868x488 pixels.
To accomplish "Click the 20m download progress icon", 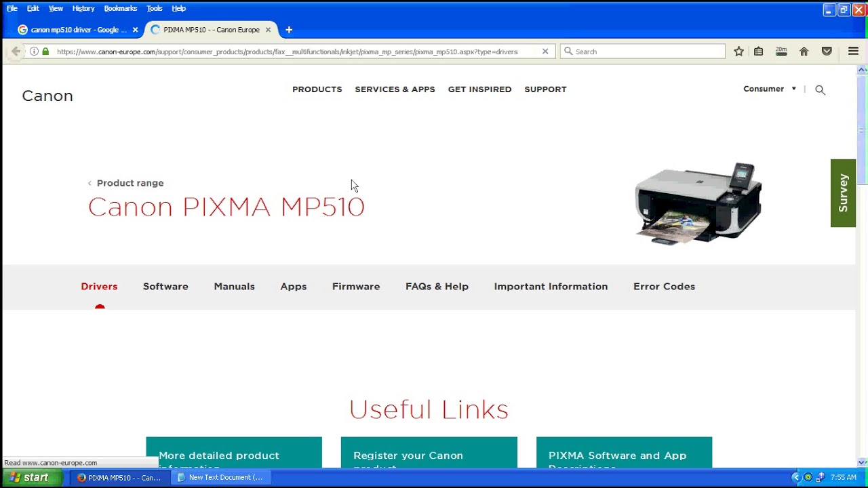I will point(781,52).
